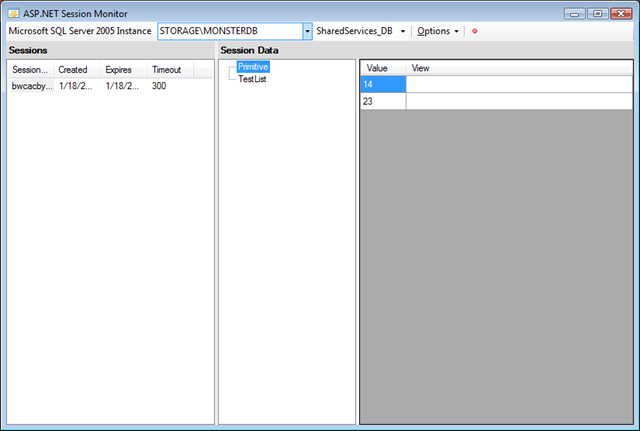Image resolution: width=640 pixels, height=431 pixels.
Task: Sort by the Timeout column header
Action: click(x=170, y=70)
